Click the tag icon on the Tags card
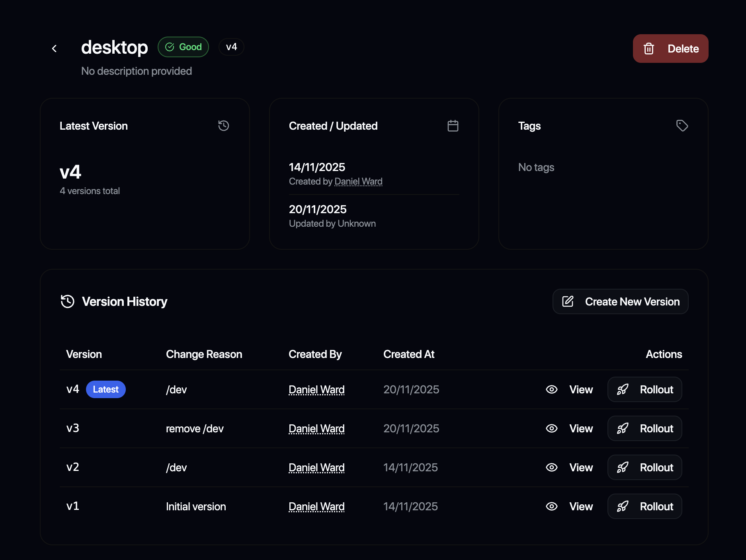Viewport: 746px width, 560px height. (682, 126)
